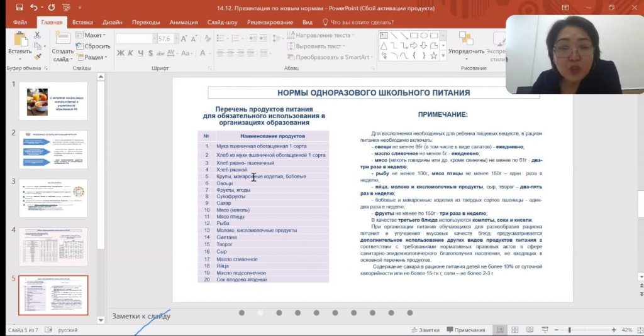Select slide 4 thumbnail

click(53, 247)
